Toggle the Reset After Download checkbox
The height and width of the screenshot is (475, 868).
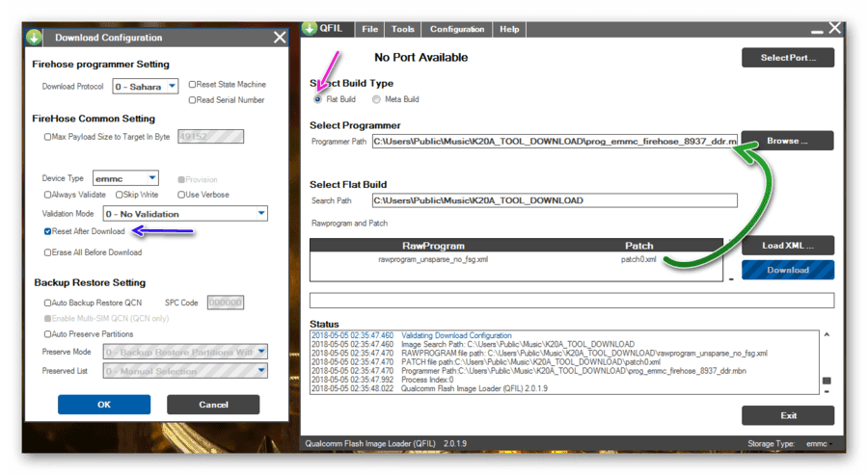(x=47, y=231)
